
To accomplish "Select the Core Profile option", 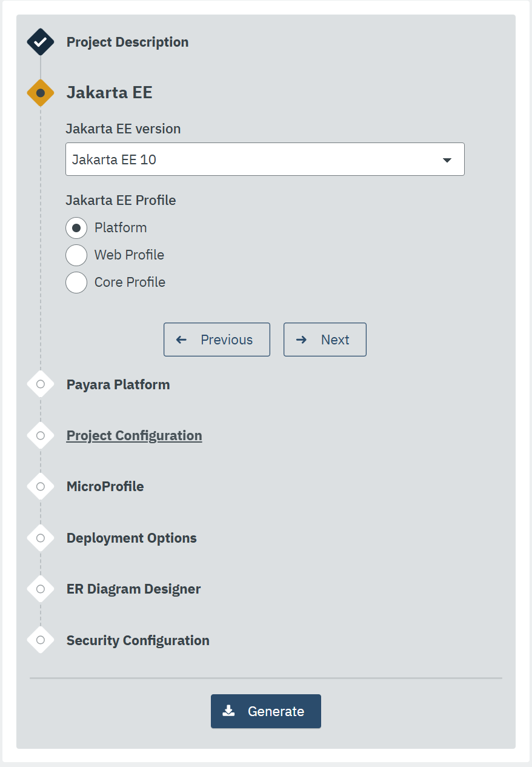I will (x=76, y=283).
